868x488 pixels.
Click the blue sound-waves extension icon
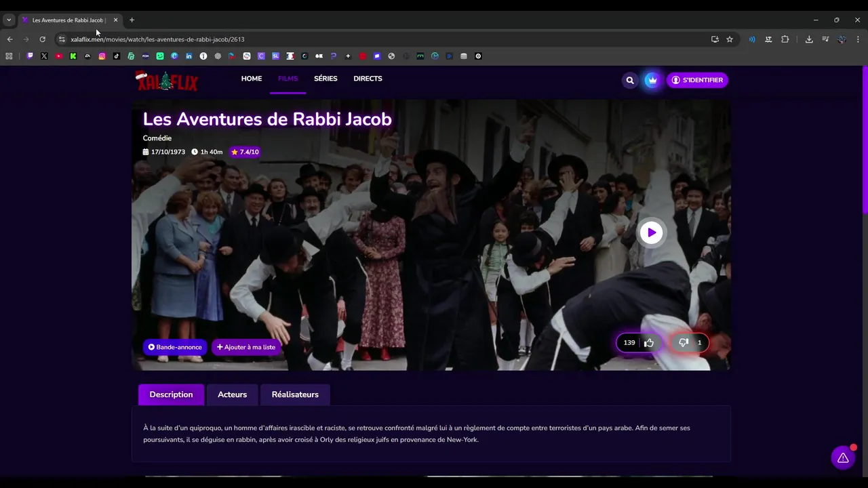coord(752,39)
